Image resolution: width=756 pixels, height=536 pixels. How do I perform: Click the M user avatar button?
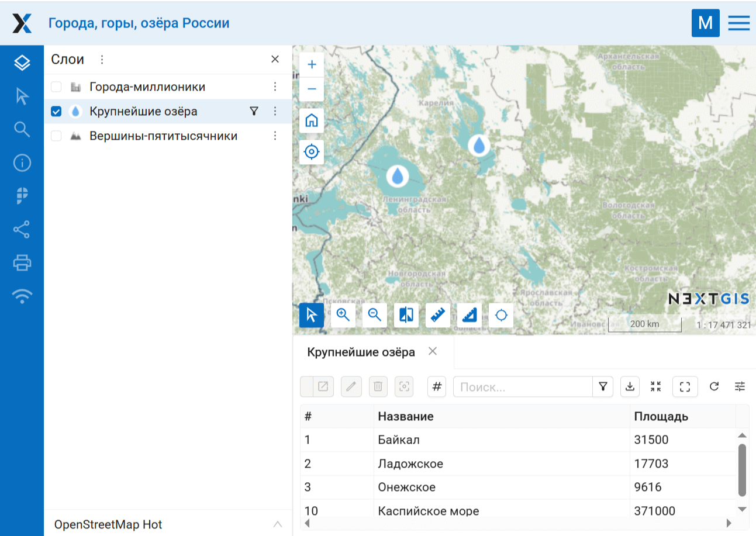705,23
